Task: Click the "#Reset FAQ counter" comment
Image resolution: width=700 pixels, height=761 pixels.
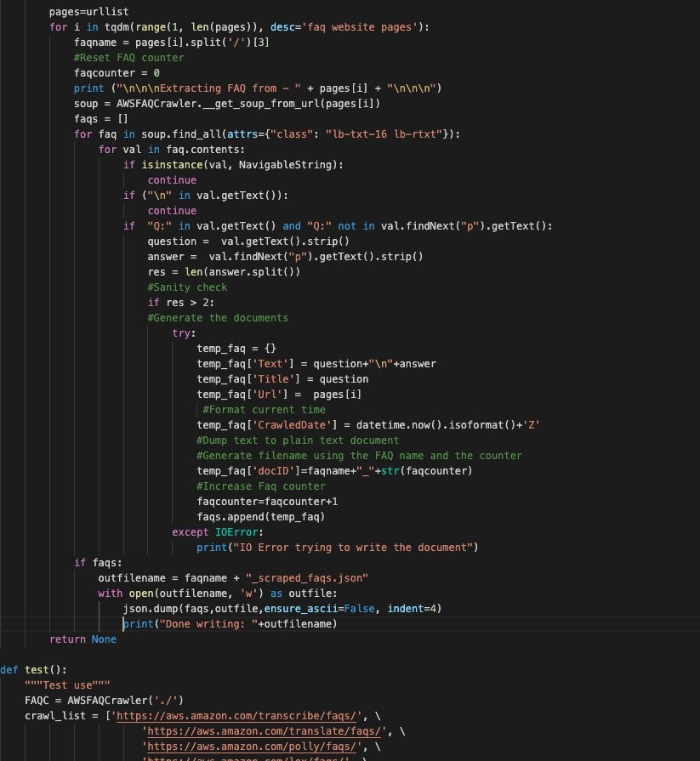Action: click(x=128, y=58)
